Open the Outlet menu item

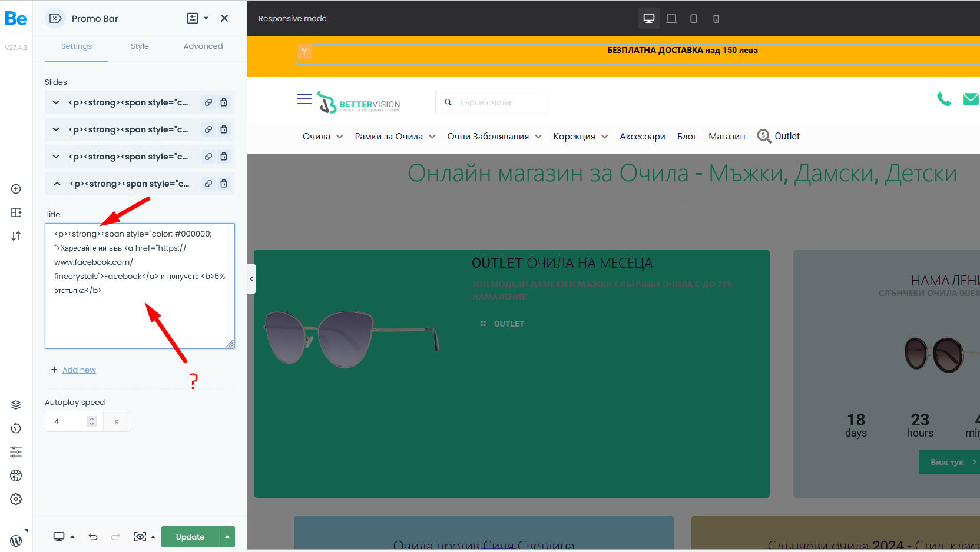tap(779, 136)
